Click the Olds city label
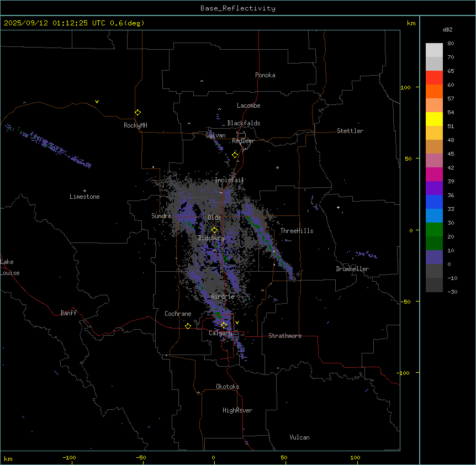This screenshot has width=476, height=465. point(214,218)
